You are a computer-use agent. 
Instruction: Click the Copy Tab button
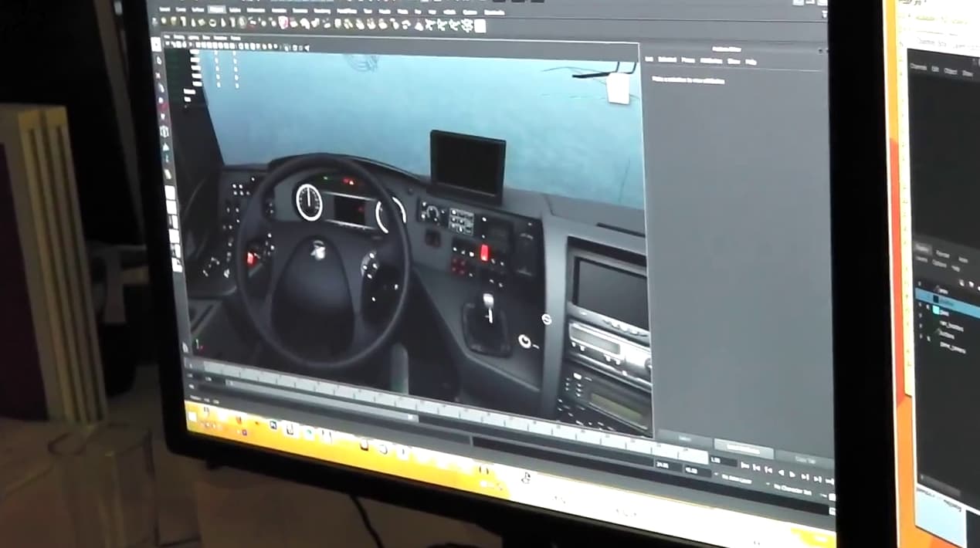[804, 458]
